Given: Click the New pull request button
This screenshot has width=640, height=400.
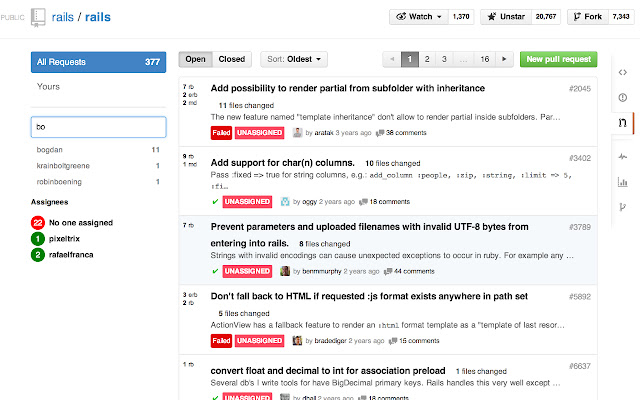Looking at the screenshot, I should tap(558, 60).
